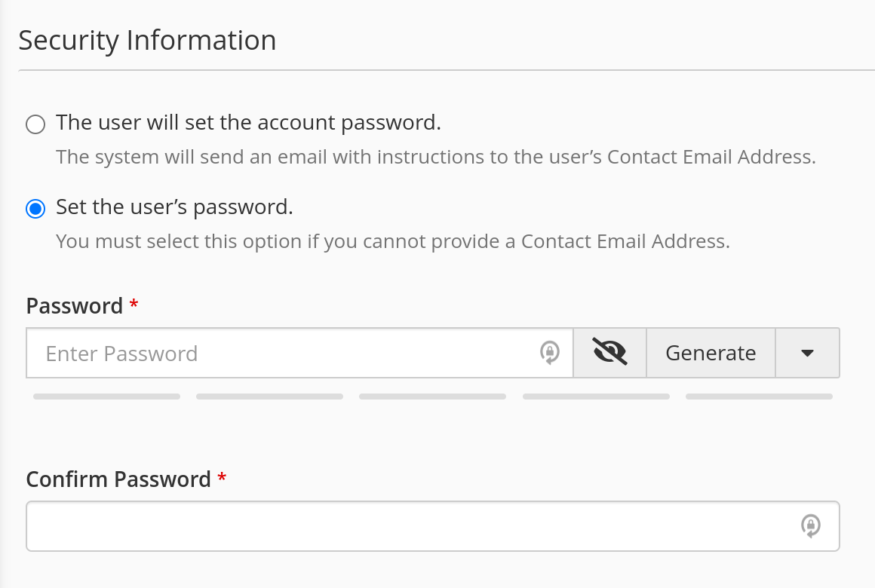Click middle password strength meter segment
Image resolution: width=875 pixels, height=588 pixels.
[x=432, y=396]
